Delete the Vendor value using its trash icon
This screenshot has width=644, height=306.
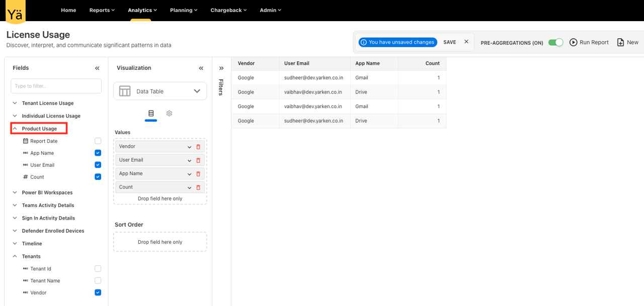tap(198, 146)
